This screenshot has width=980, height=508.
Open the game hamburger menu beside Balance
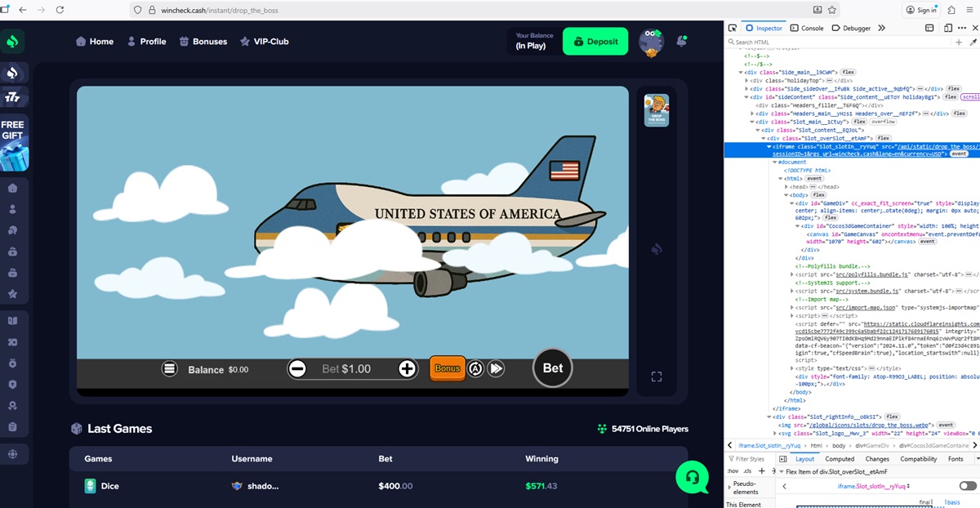pos(169,369)
